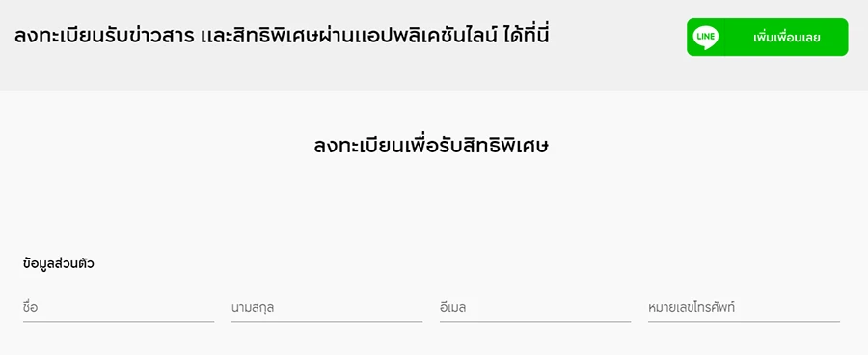Image resolution: width=868 pixels, height=355 pixels.
Task: Click the underline under the phone number field
Action: click(x=744, y=321)
